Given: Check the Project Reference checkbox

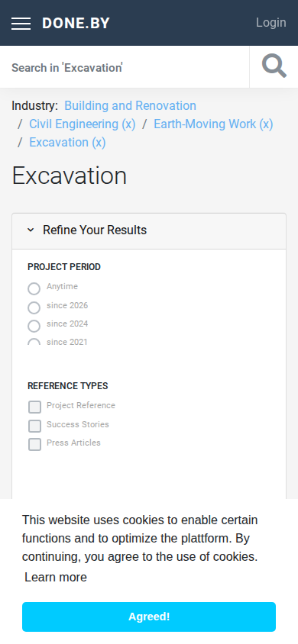Looking at the screenshot, I should tap(35, 407).
